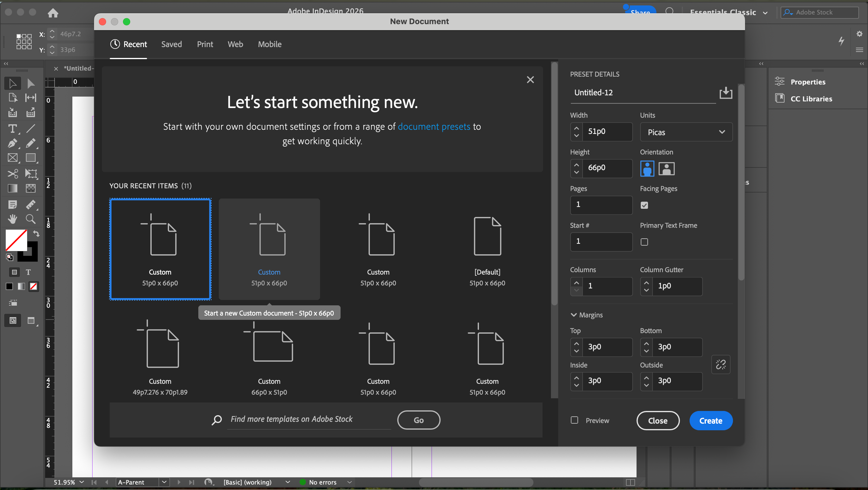
Task: Switch to the Print tab
Action: [x=205, y=44]
